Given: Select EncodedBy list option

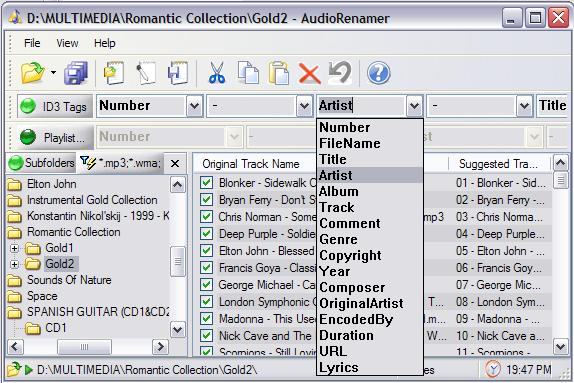Looking at the screenshot, I should tap(370, 320).
